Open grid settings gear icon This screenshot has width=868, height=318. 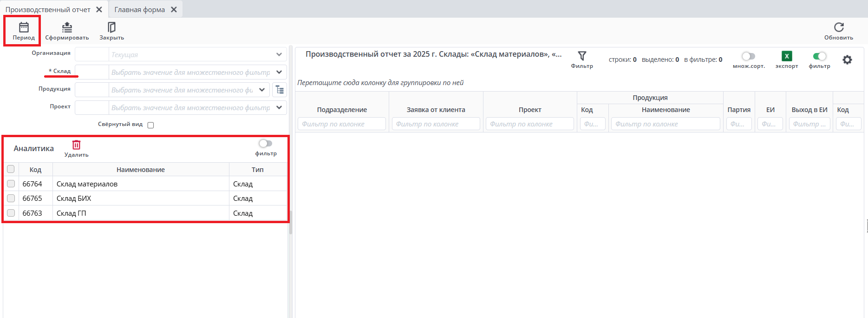(x=847, y=60)
